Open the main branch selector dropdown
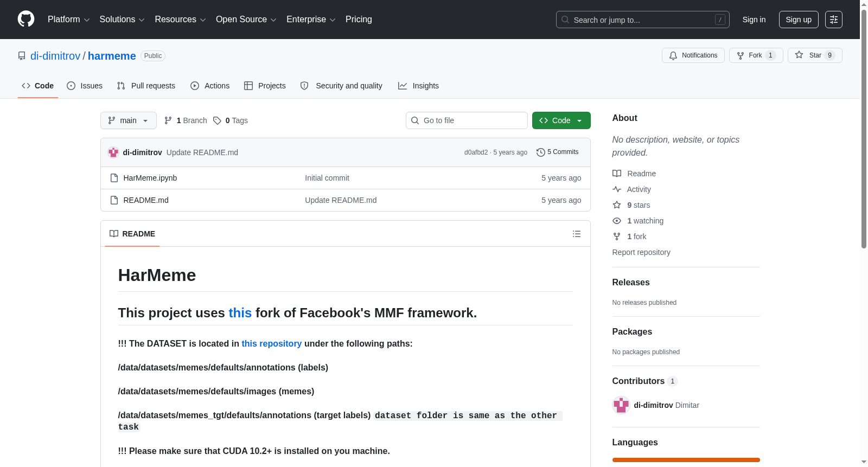The height and width of the screenshot is (467, 868). pyautogui.click(x=129, y=120)
